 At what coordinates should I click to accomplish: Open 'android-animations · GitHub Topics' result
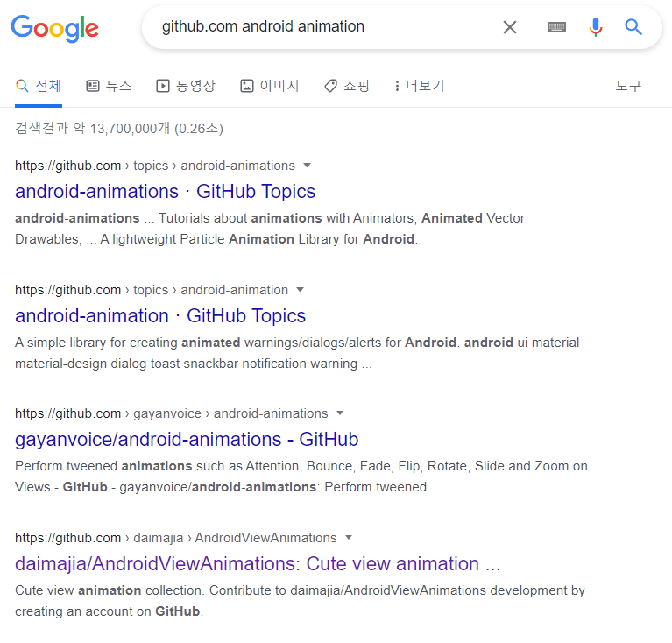coord(165,192)
